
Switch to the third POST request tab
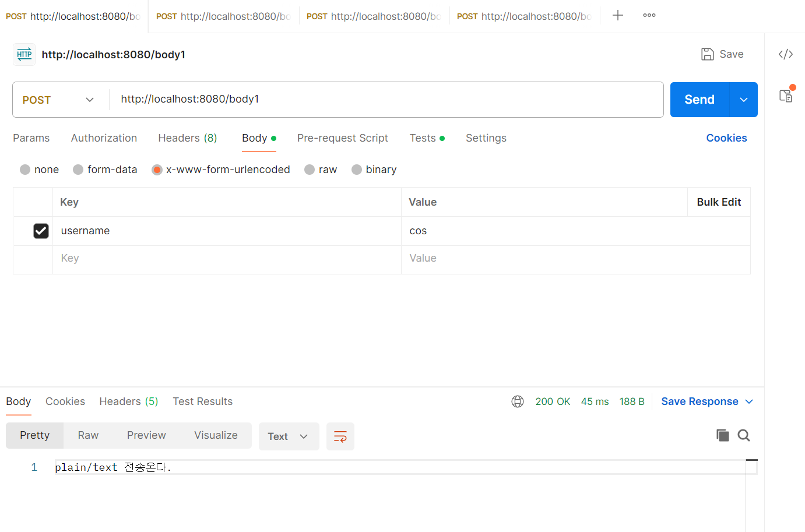[374, 16]
